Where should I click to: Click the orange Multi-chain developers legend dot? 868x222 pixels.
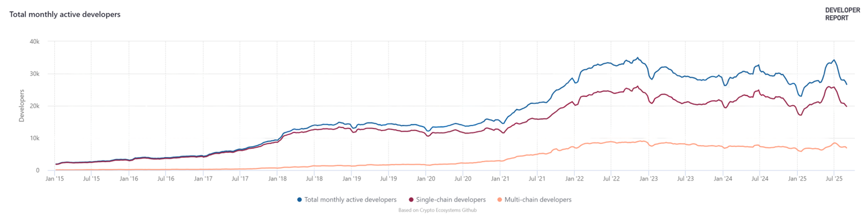coord(499,200)
